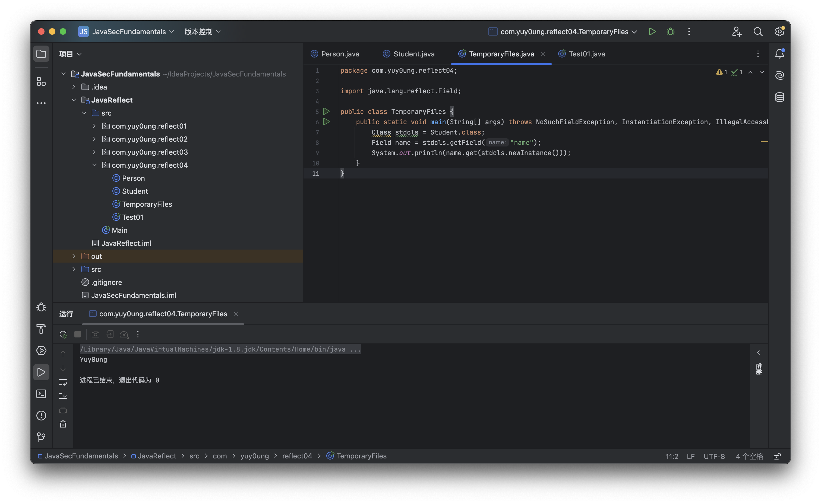Switch to the Test01.java editor tab

(586, 54)
